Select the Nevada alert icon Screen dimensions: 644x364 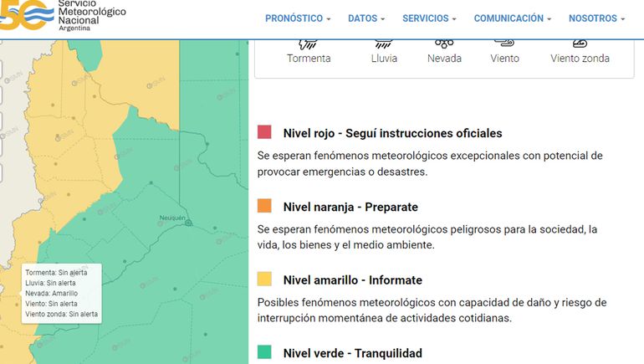tap(444, 44)
